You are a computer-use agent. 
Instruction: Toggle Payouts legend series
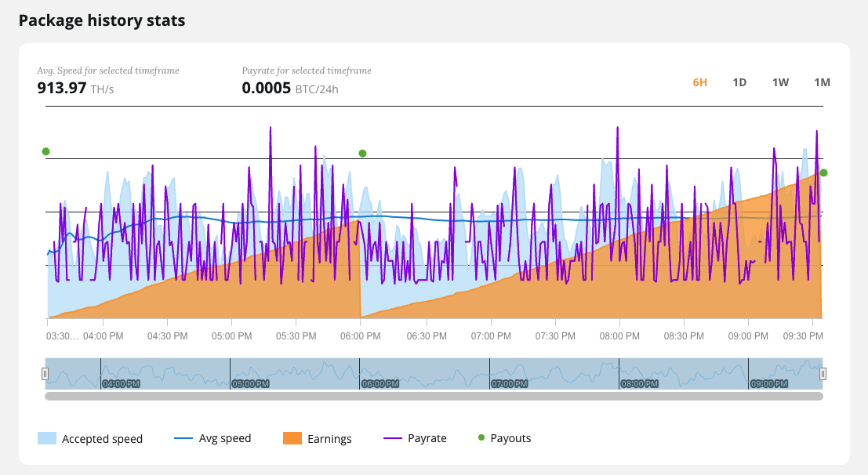[504, 438]
